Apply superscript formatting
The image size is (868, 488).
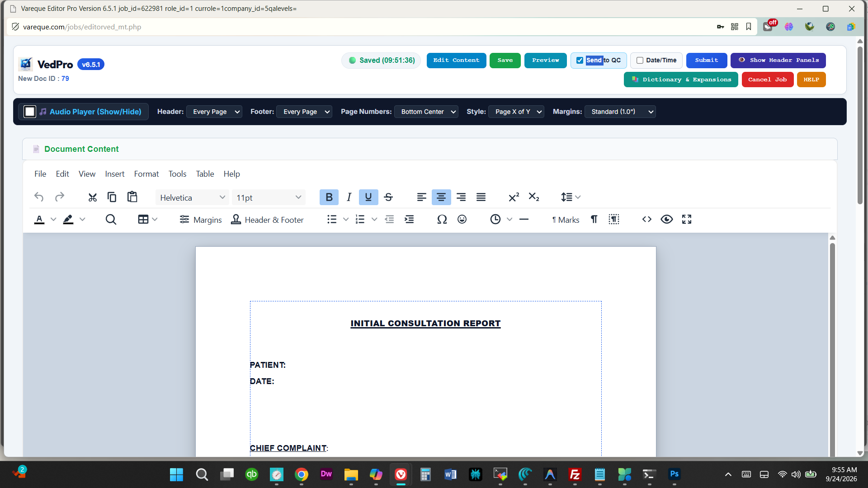514,197
